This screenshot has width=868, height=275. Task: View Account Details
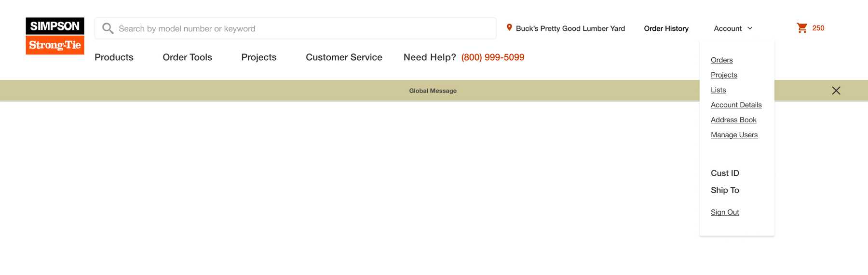(736, 105)
